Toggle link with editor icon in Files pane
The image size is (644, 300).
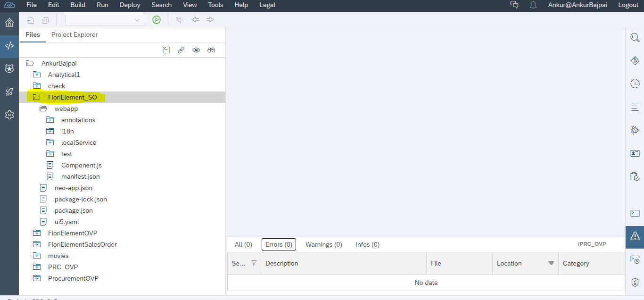point(181,50)
